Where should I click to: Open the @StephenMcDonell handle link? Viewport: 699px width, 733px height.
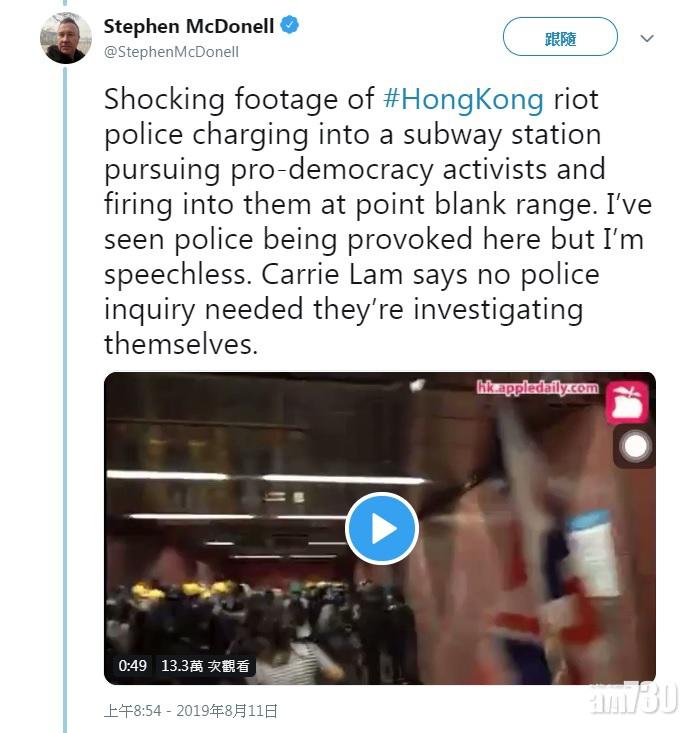coord(171,51)
